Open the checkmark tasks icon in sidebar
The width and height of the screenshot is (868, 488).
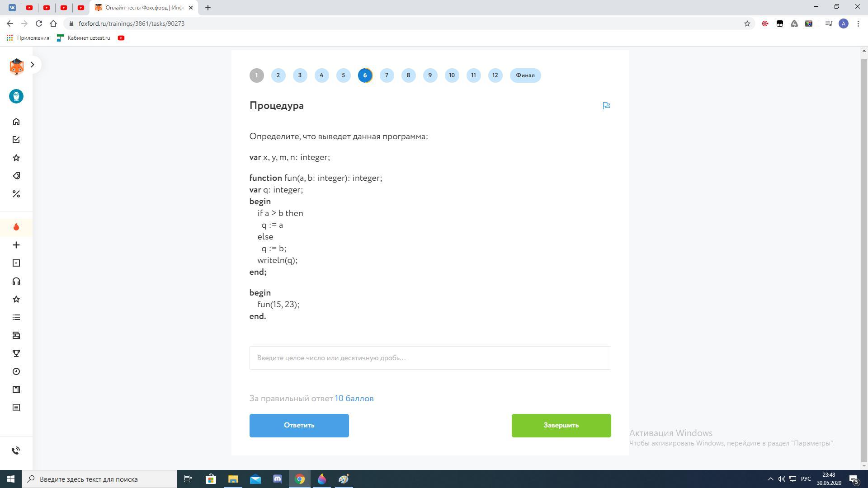tap(16, 140)
